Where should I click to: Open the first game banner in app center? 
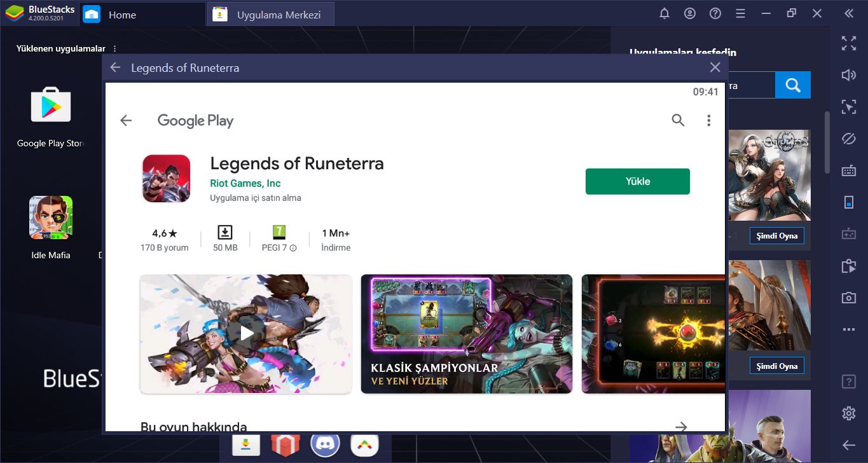click(769, 175)
